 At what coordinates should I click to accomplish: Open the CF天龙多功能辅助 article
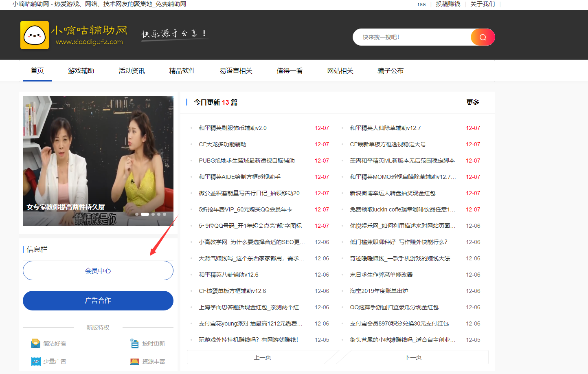click(x=222, y=144)
